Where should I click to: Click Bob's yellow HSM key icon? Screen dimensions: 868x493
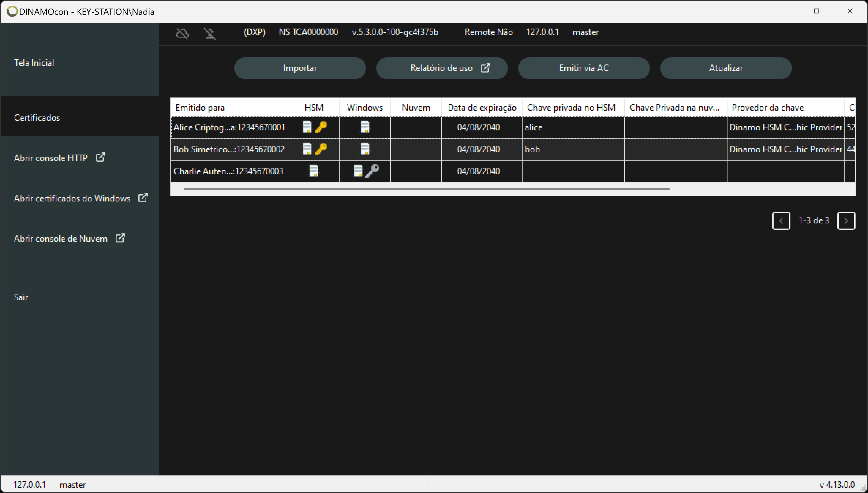click(321, 149)
